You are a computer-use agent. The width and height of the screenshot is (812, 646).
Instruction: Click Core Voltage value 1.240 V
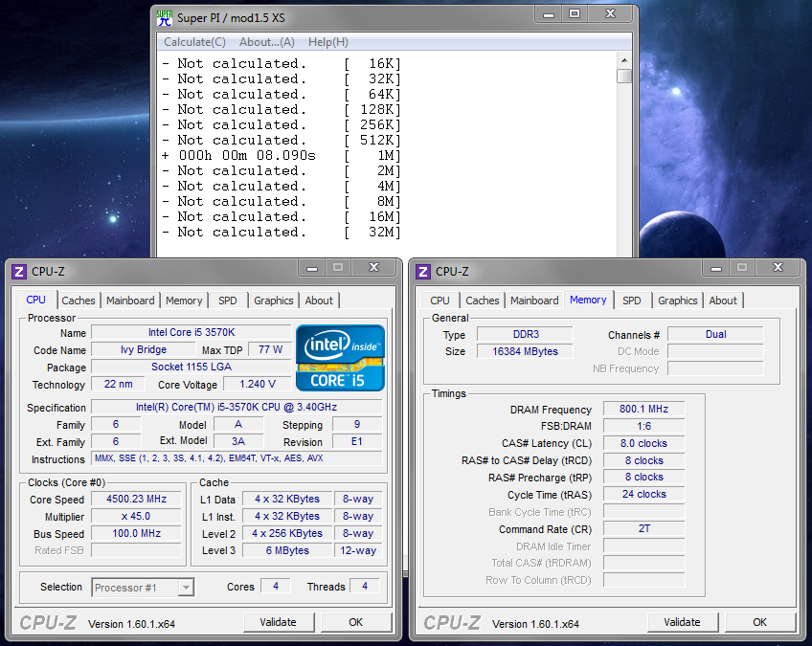(258, 384)
